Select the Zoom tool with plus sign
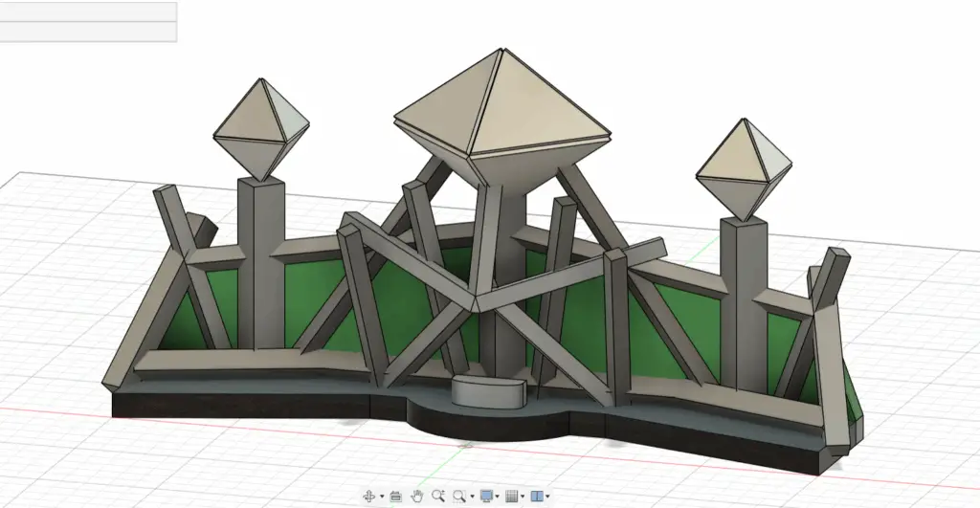980x508 pixels. 438,497
